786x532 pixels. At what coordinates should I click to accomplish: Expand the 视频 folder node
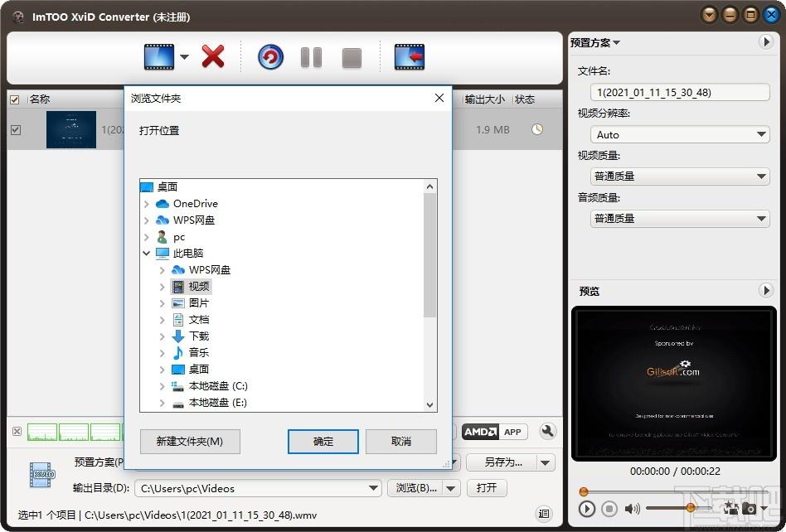(162, 287)
